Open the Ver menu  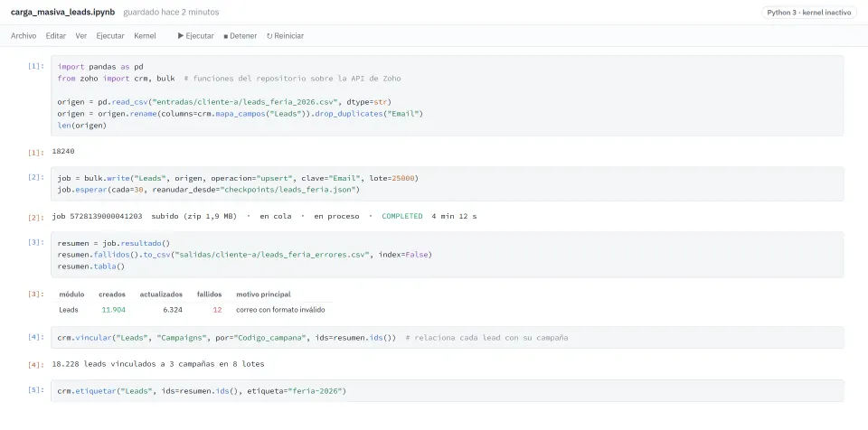(80, 36)
